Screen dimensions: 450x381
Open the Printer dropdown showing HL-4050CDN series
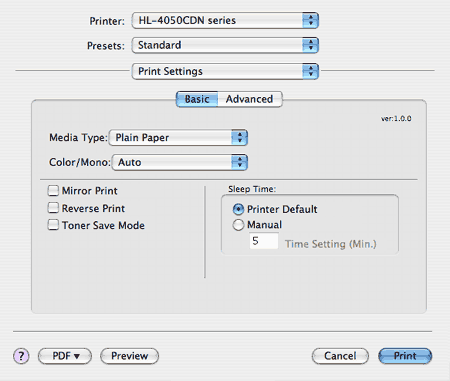tap(225, 20)
